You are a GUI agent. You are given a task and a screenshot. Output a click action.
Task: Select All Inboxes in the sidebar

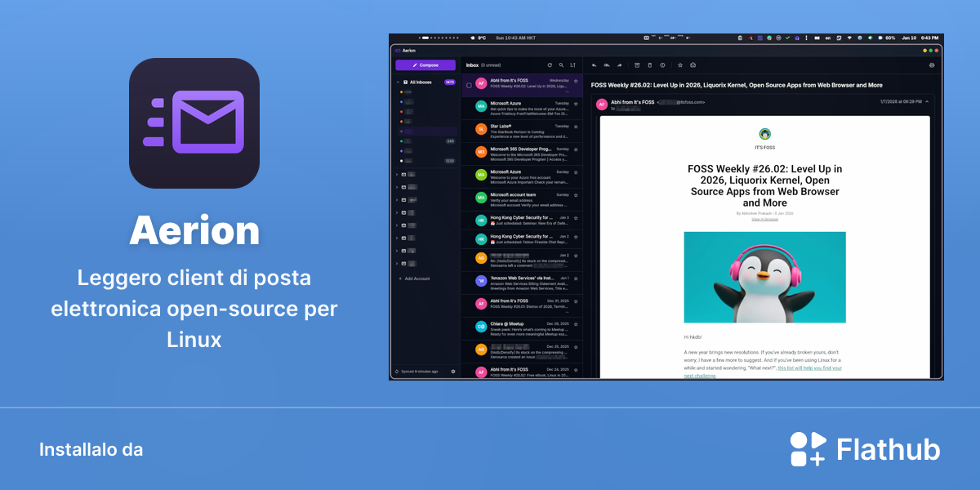point(425,82)
